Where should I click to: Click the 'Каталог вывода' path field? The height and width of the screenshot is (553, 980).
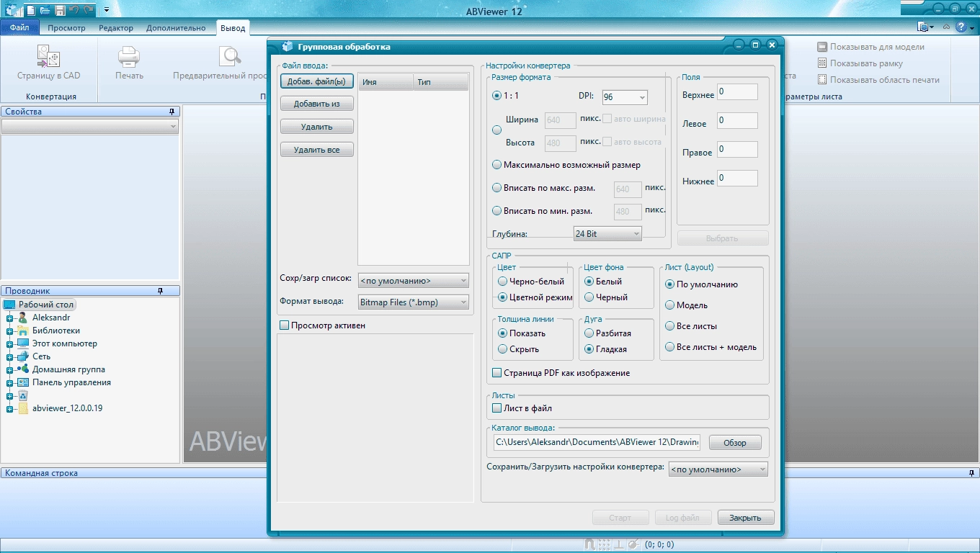tap(597, 442)
